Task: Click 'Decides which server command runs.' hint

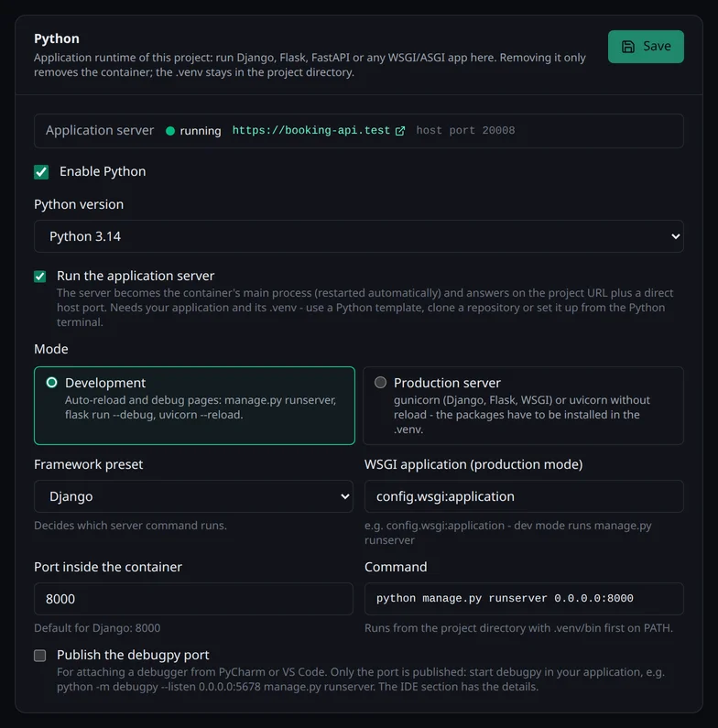Action: click(x=130, y=526)
